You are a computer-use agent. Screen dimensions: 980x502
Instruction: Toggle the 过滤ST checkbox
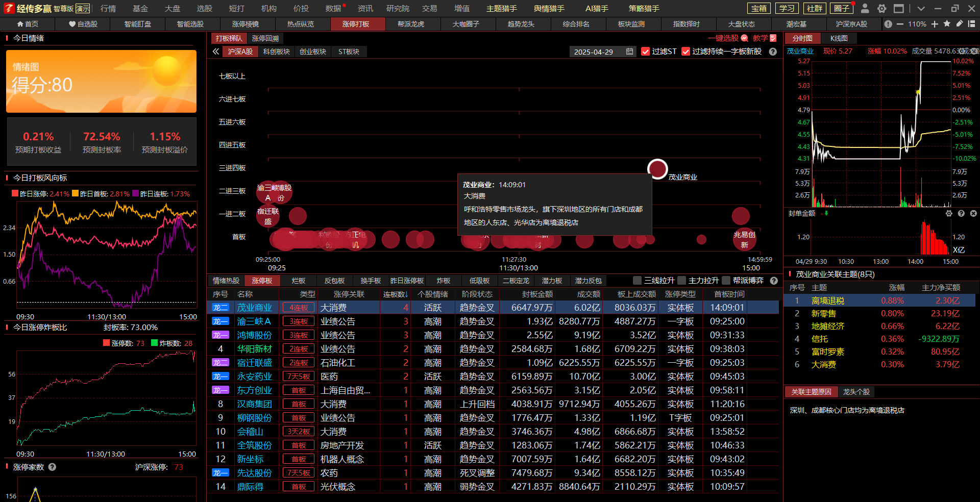point(645,52)
